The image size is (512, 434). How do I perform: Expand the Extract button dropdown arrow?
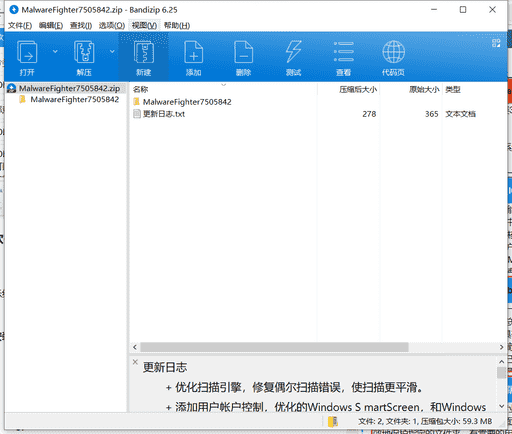coord(112,51)
